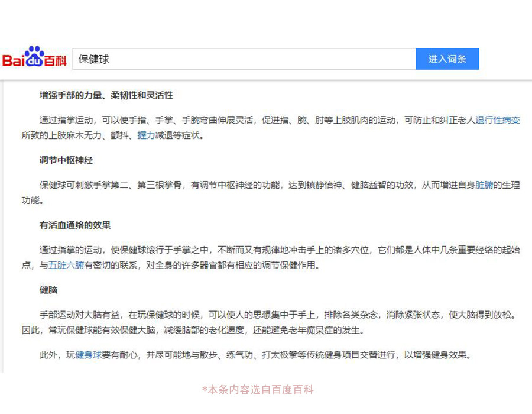Click paragraph starting 此外，玩
The height and width of the screenshot is (414, 532).
pyautogui.click(x=255, y=355)
